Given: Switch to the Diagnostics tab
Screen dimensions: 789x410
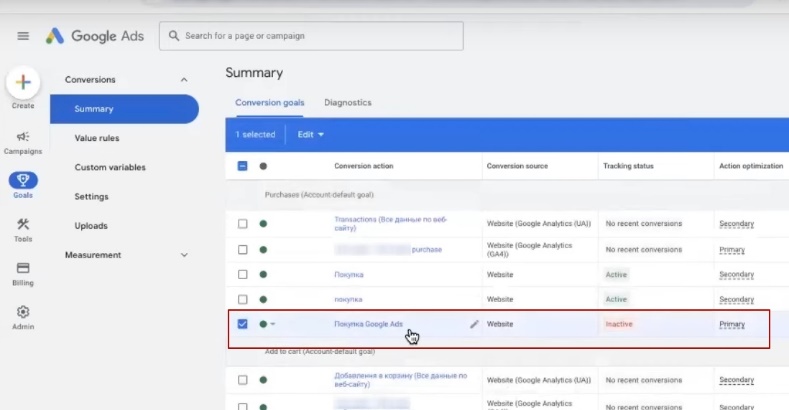Looking at the screenshot, I should pyautogui.click(x=347, y=102).
